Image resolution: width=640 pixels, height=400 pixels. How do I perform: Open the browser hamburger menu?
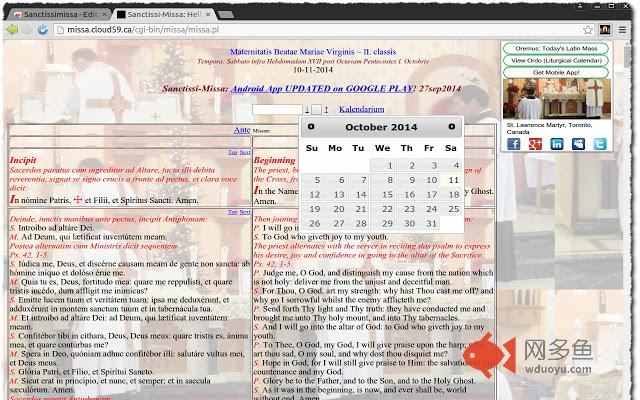[x=622, y=29]
